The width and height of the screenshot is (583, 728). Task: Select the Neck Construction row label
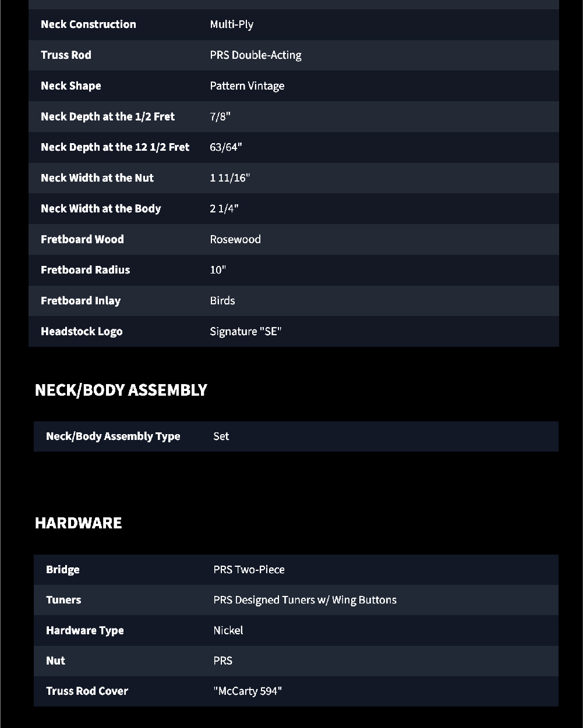point(88,24)
